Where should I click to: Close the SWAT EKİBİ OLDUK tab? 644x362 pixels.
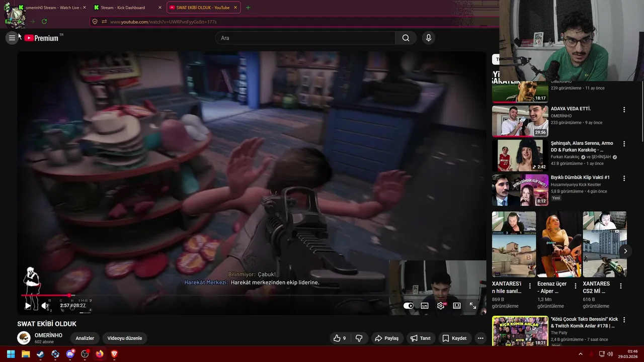tap(235, 8)
